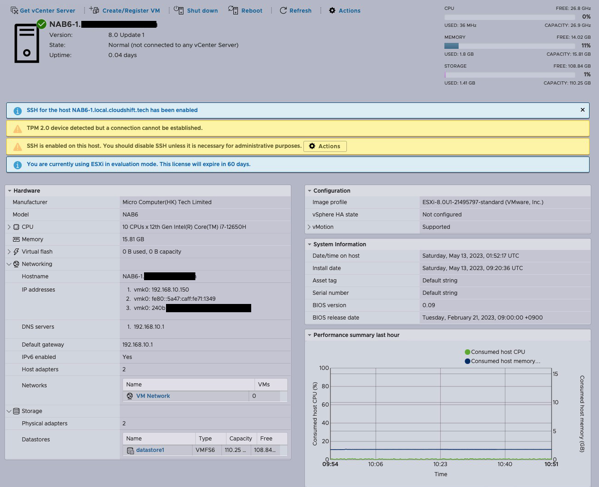Click the Version value 8.0 Update 1

pos(126,35)
